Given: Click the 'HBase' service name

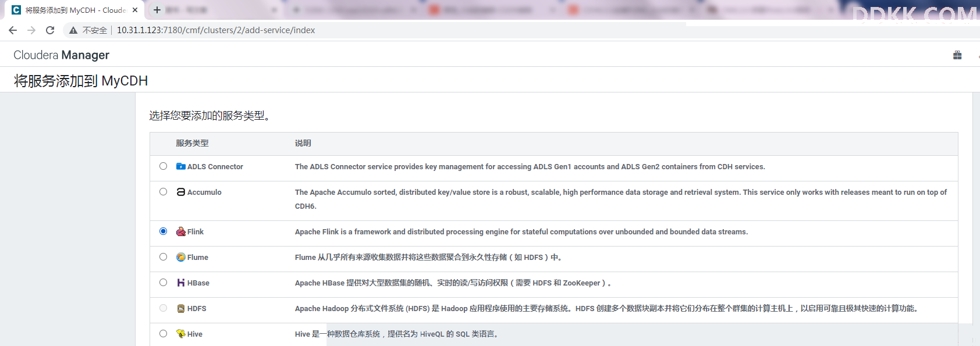Looking at the screenshot, I should (x=198, y=283).
